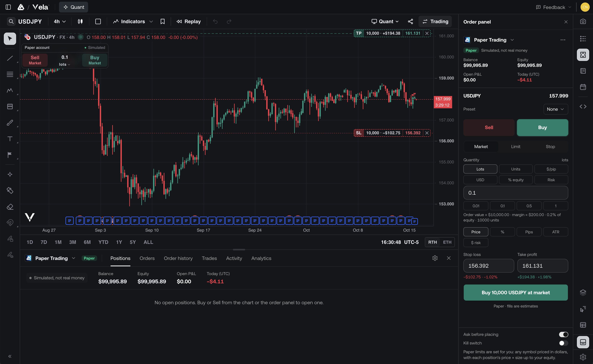Select % equity quantity mode
The width and height of the screenshot is (593, 364).
coord(515,180)
